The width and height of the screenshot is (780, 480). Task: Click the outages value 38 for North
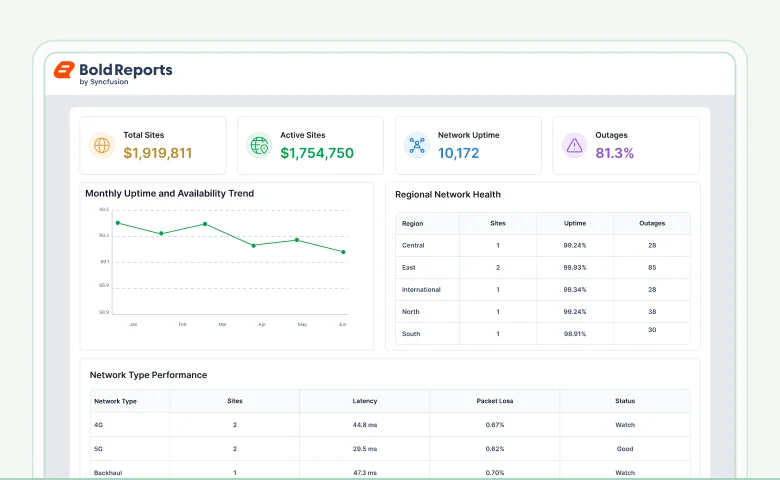pos(652,312)
